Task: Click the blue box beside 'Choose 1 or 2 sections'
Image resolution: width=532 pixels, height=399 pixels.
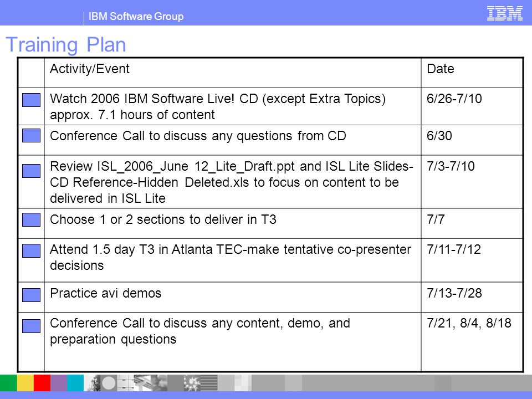Action: [31, 219]
